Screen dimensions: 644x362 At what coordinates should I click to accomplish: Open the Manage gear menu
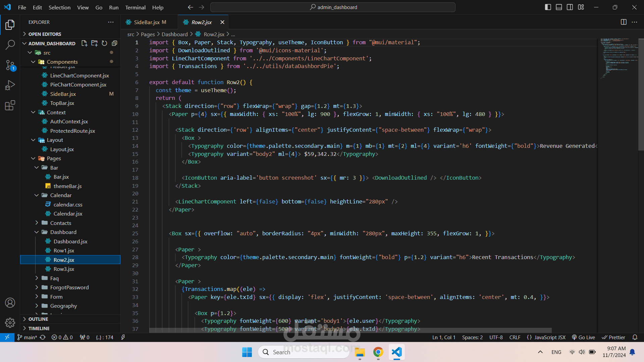point(10,323)
